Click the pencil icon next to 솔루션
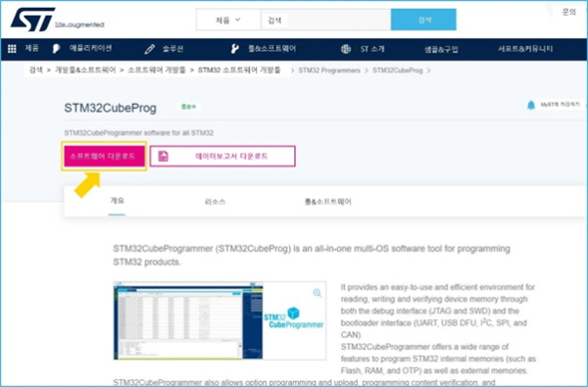This screenshot has height=387, width=588. point(150,49)
